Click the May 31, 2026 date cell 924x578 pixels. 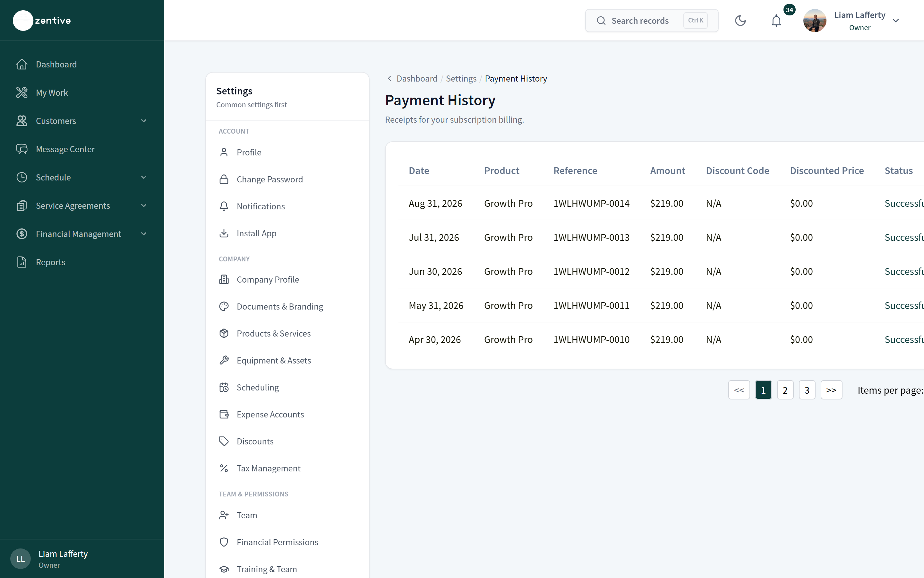coord(436,305)
